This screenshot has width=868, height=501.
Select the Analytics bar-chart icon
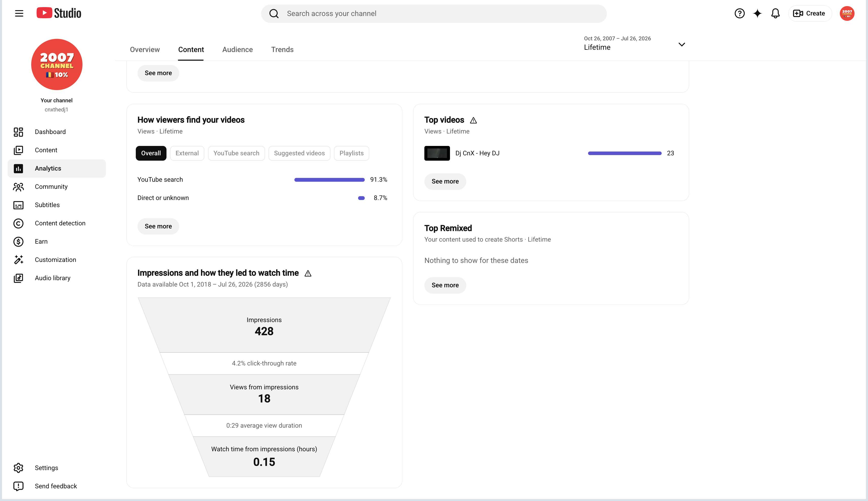tap(18, 168)
